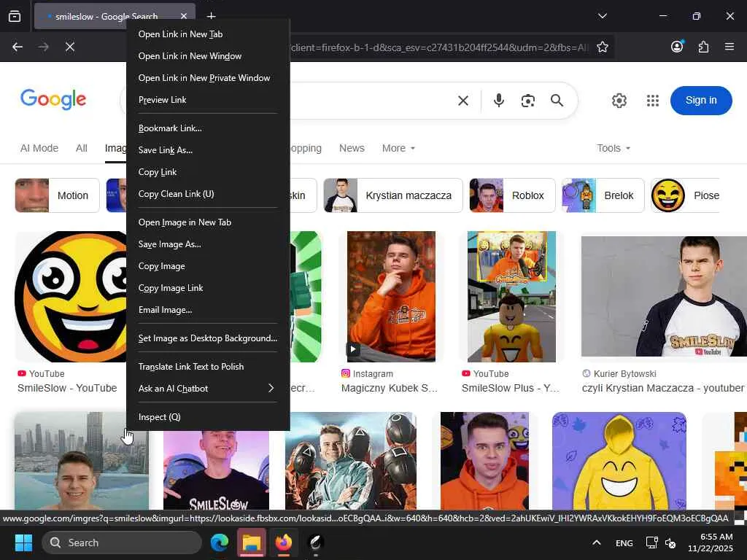Viewport: 747px width, 560px height.
Task: Click the blue Sign in button
Action: 701,101
